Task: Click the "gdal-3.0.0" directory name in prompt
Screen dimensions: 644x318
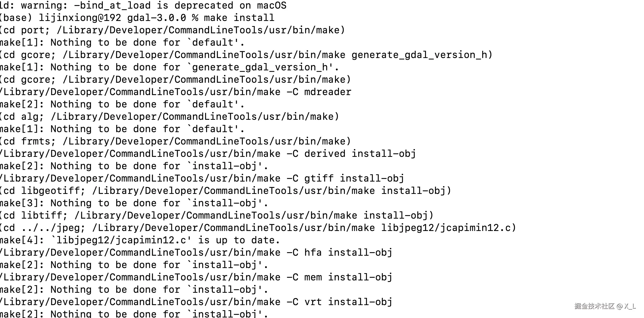Action: (x=156, y=18)
